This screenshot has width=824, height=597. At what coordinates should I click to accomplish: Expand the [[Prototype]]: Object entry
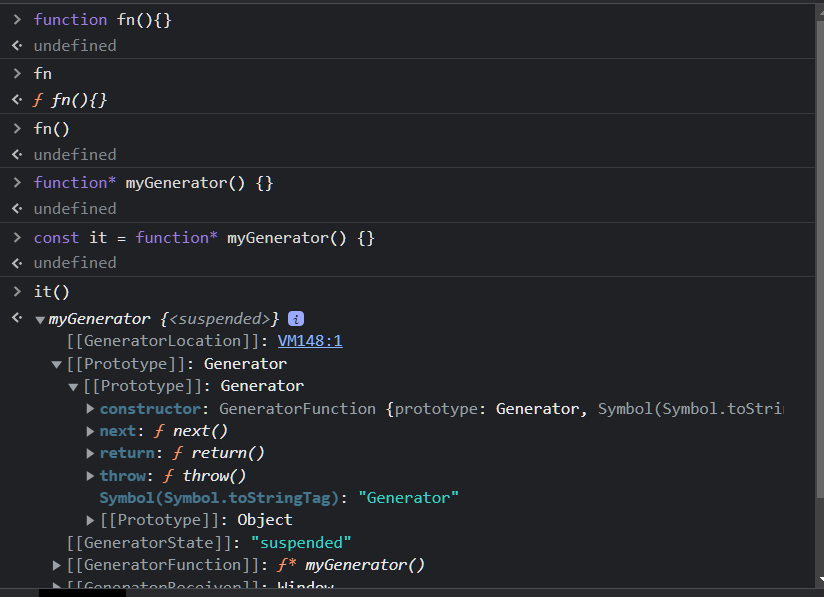91,520
